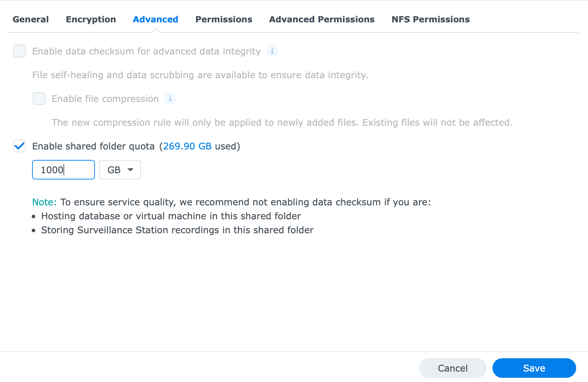
Task: Uncheck Enable shared folder quota
Action: click(x=20, y=146)
